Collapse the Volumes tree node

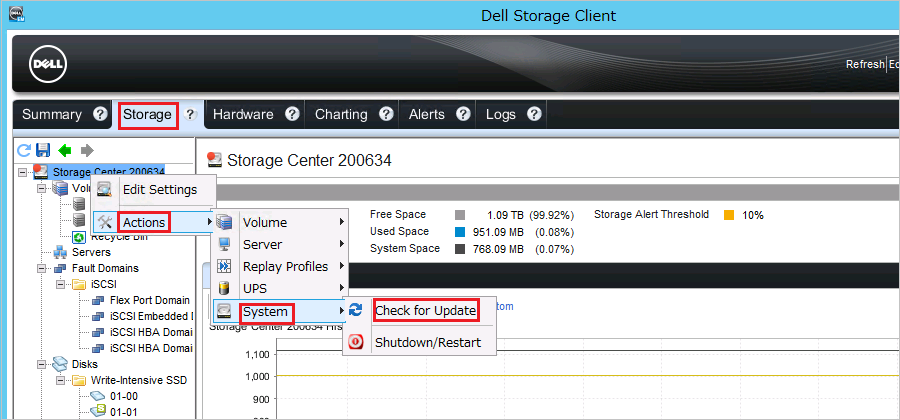[x=41, y=188]
